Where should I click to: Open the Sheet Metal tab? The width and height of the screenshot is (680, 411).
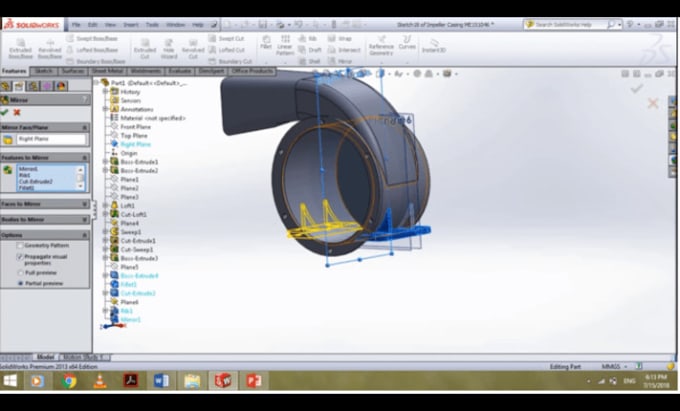108,71
